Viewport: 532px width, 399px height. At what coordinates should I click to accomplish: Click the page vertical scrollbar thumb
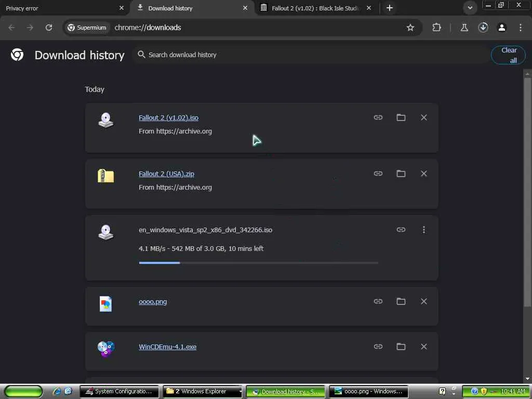(x=527, y=192)
